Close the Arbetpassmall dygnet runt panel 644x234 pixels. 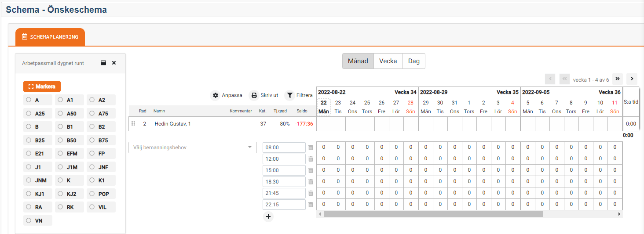pos(114,63)
